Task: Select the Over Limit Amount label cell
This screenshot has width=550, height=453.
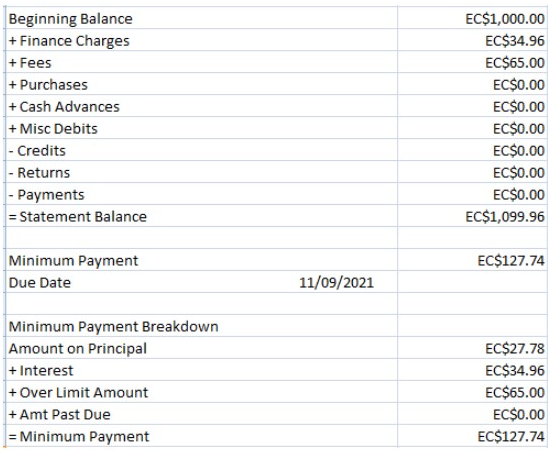Action: click(79, 393)
